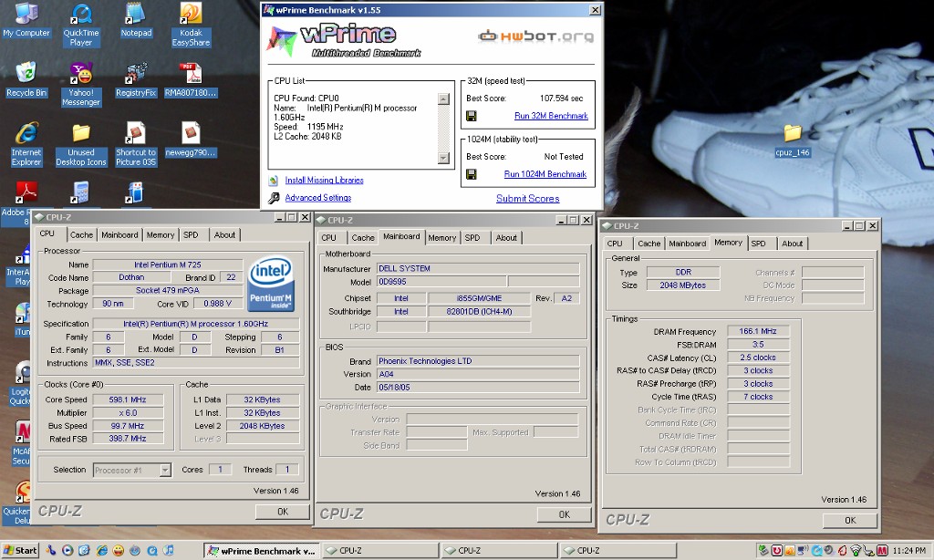This screenshot has width=934, height=560.
Task: Click the Install Missing Libraries icon
Action: [x=274, y=180]
